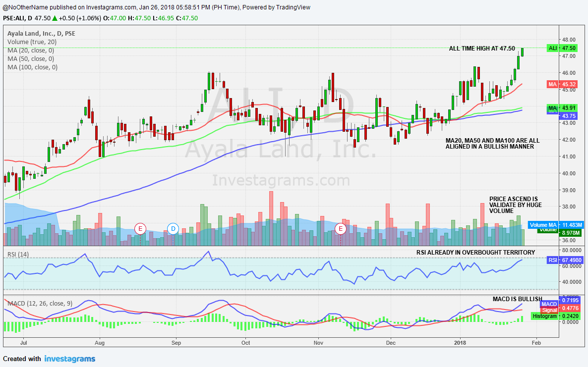Click the investagrams logo at the bottom

point(70,359)
